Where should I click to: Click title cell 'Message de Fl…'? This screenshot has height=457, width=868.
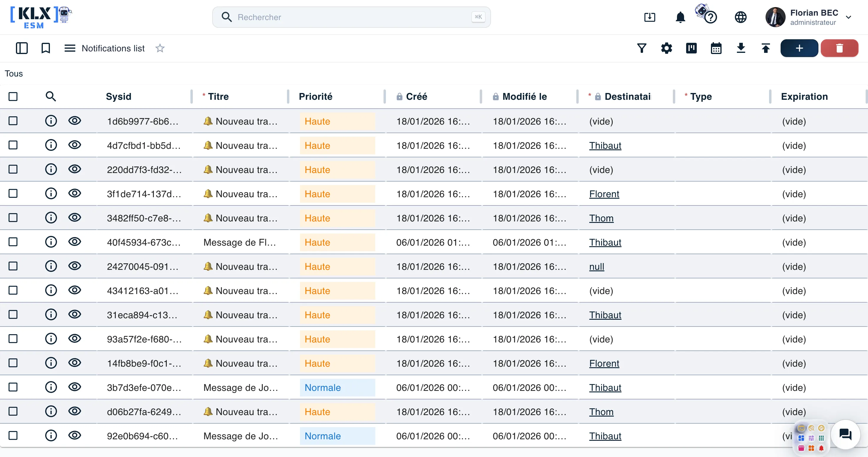tap(239, 242)
